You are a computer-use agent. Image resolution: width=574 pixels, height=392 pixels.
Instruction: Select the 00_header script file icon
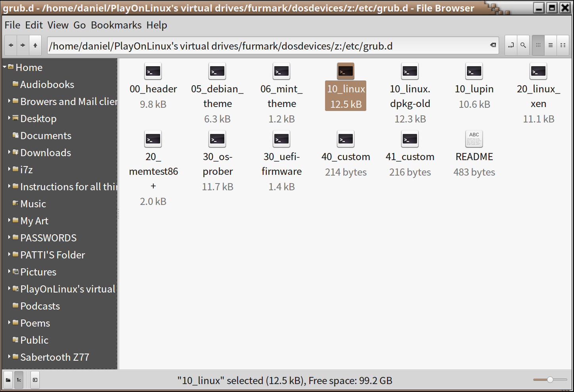tap(153, 71)
